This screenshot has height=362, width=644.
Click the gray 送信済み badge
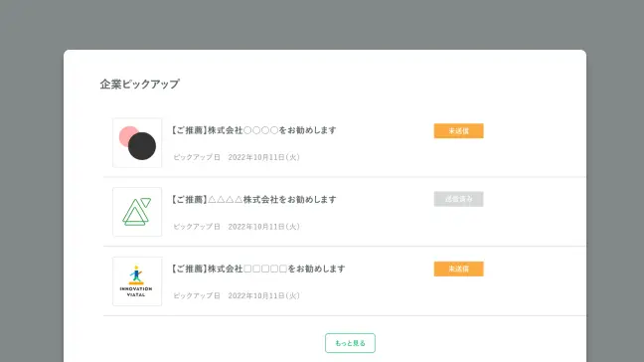[459, 199]
